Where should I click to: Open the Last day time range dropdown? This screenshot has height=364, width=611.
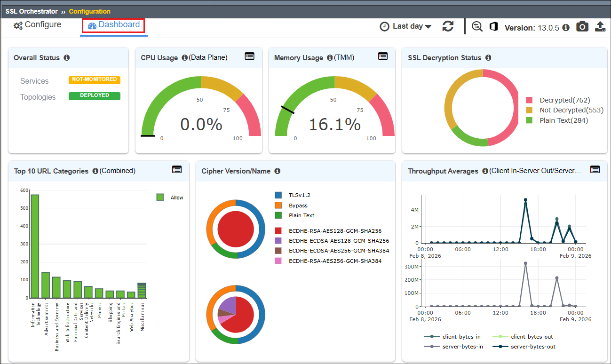[x=405, y=26]
